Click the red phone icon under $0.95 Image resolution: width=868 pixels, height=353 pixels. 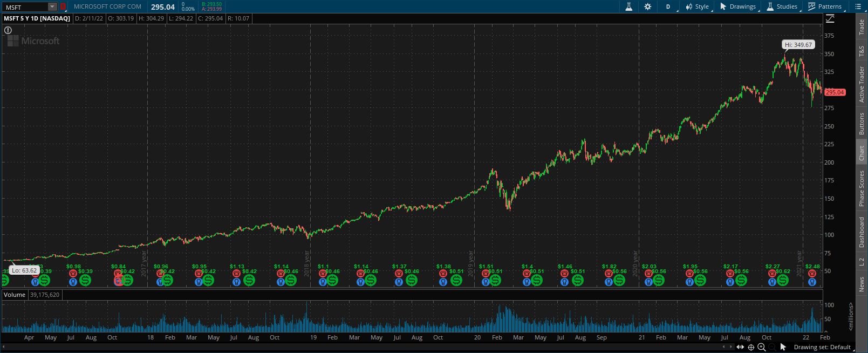point(199,274)
